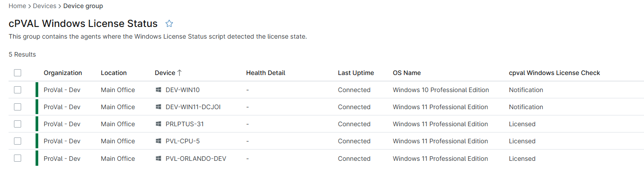This screenshot has height=190, width=644.
Task: Open the DEV-WIN11-DCJOI device page
Action: tap(193, 107)
